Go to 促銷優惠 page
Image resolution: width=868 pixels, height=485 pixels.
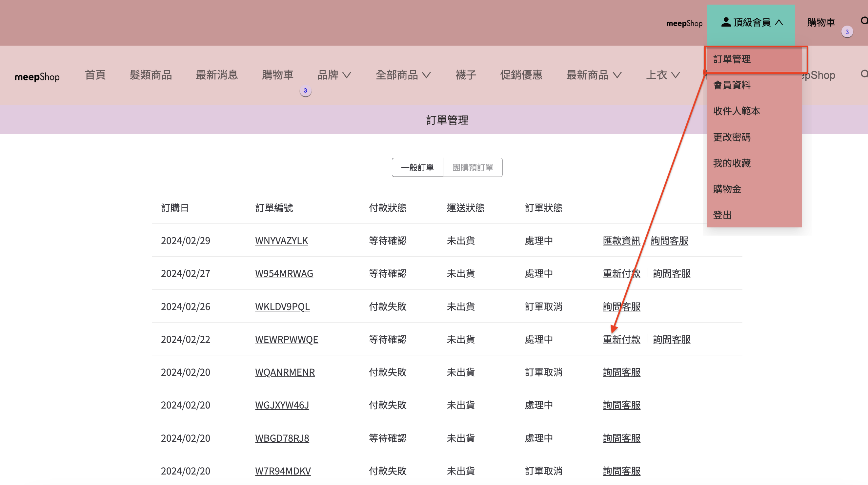tap(521, 75)
